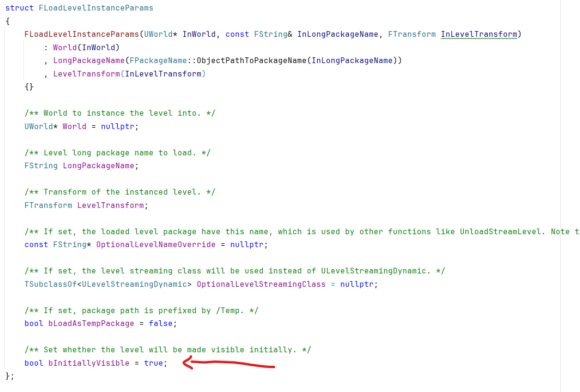The height and width of the screenshot is (392, 580).
Task: Click bool on the bInitiallyVisible line
Action: [34, 363]
